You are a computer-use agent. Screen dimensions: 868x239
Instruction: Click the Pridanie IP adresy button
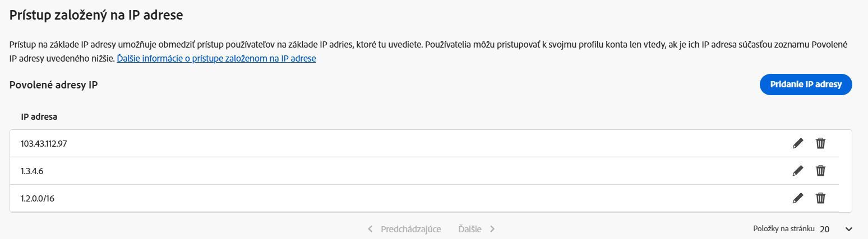806,85
